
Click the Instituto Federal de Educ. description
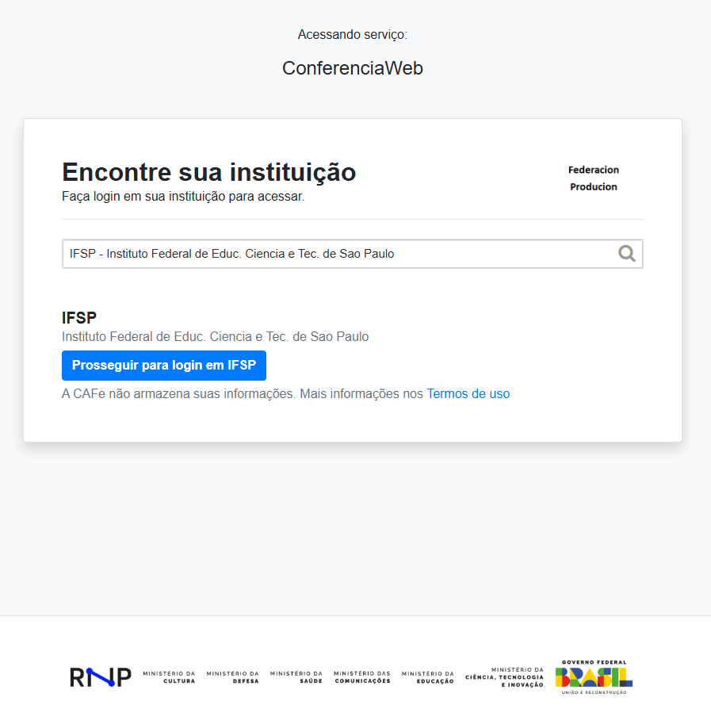[215, 336]
